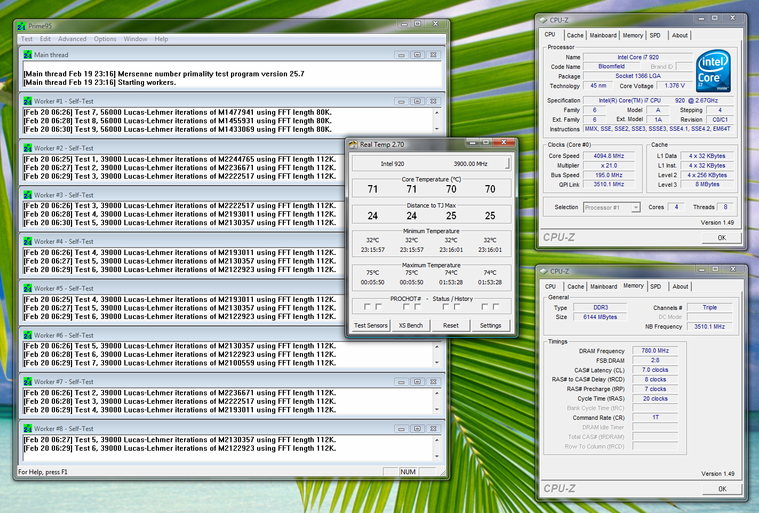Viewport: 759px width, 513px height.
Task: Open the Advanced menu in Prime95
Action: pyautogui.click(x=72, y=39)
